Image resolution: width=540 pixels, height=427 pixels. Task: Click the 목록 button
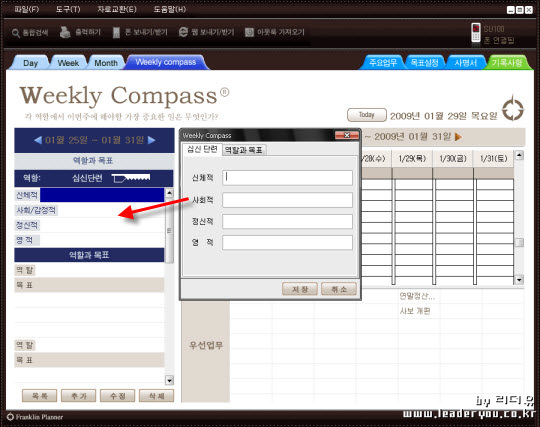tap(40, 396)
